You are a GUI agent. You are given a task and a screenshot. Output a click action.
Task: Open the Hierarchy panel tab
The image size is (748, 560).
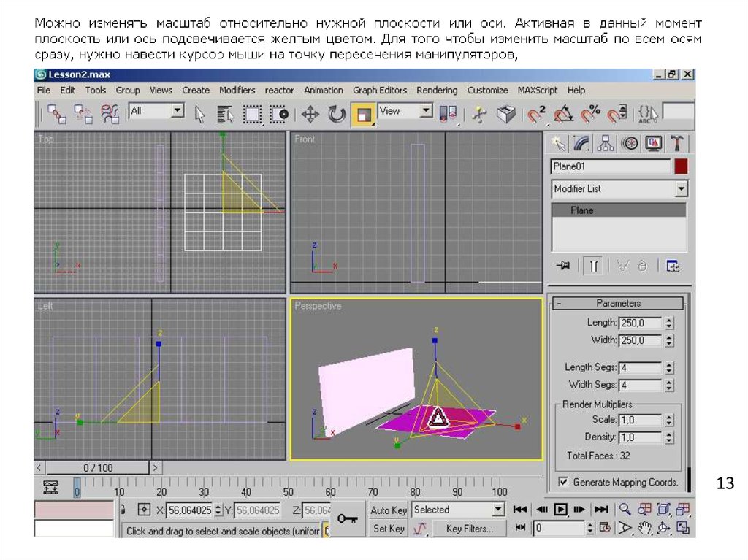(605, 143)
